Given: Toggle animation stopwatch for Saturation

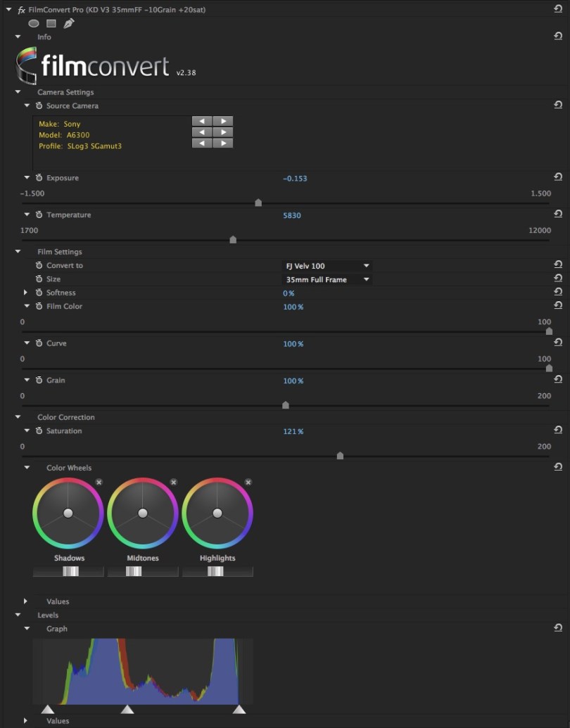Looking at the screenshot, I should 39,431.
